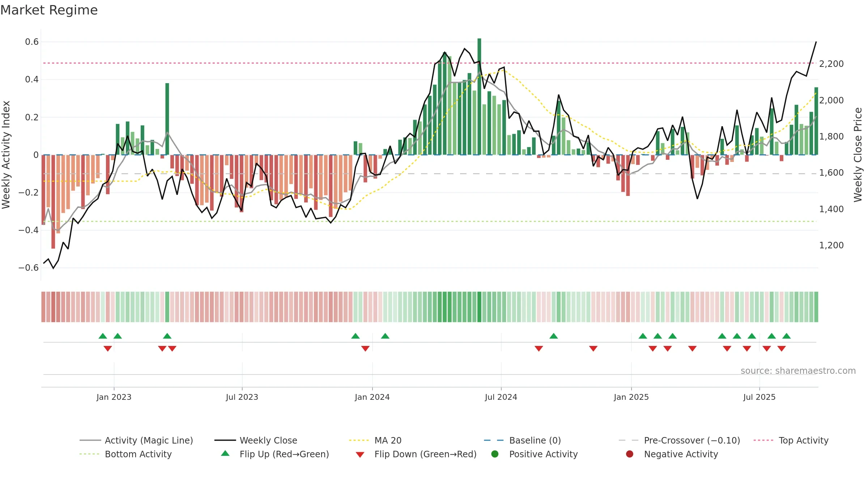Image resolution: width=868 pixels, height=488 pixels.
Task: Click the Jul 2023 x-axis label
Action: 242,397
